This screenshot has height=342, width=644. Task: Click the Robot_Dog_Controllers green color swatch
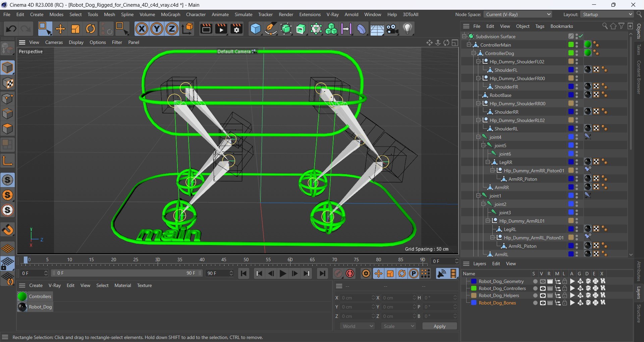[474, 288]
